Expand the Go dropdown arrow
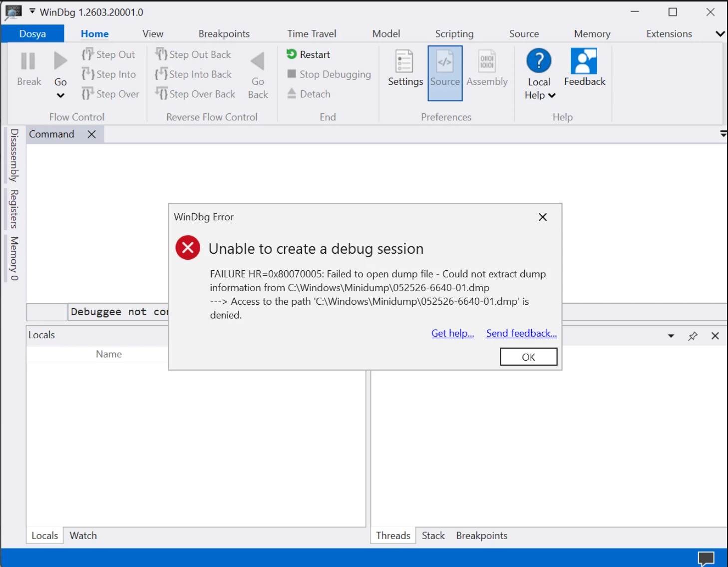 [60, 95]
